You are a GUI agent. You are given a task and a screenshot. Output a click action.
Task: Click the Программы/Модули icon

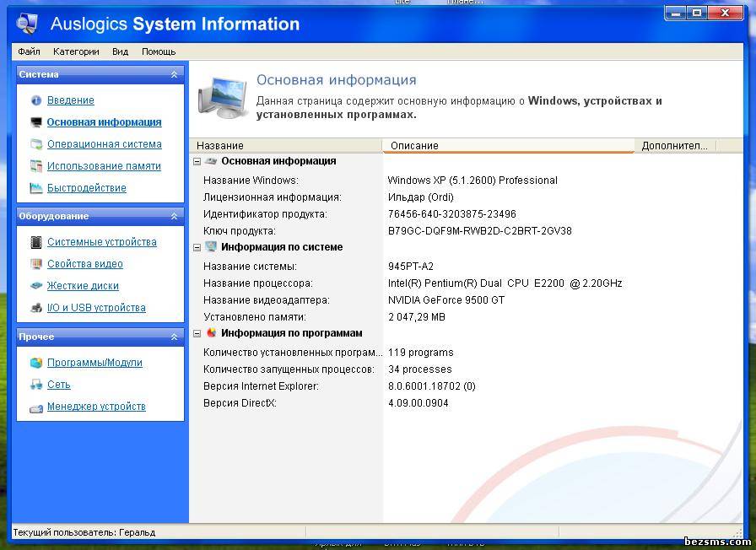pyautogui.click(x=36, y=363)
